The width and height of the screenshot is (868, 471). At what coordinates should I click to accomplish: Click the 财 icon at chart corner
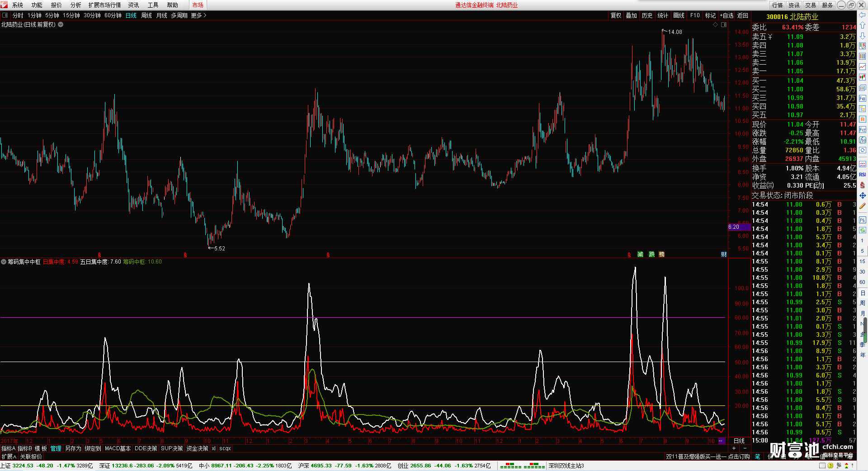pyautogui.click(x=724, y=254)
